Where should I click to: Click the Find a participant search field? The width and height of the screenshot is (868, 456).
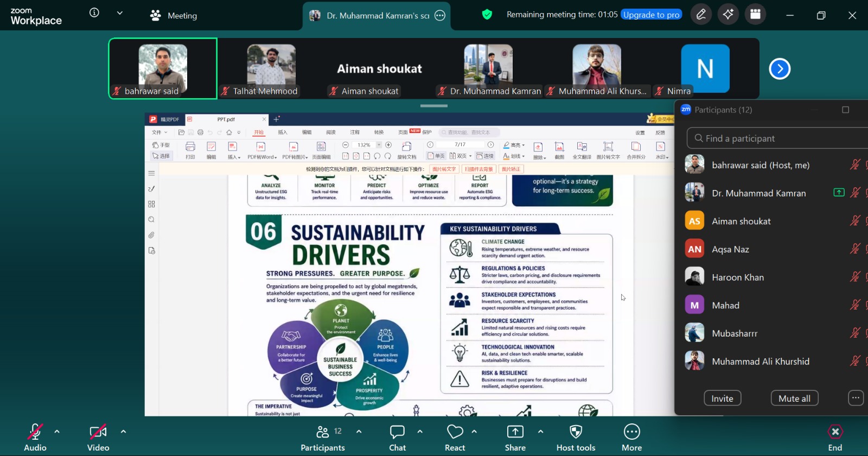(x=777, y=138)
